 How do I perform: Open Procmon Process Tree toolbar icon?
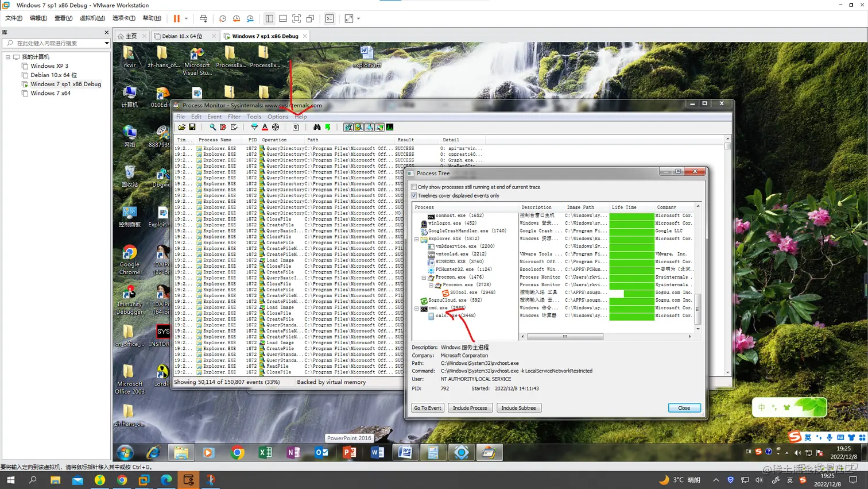pos(296,127)
